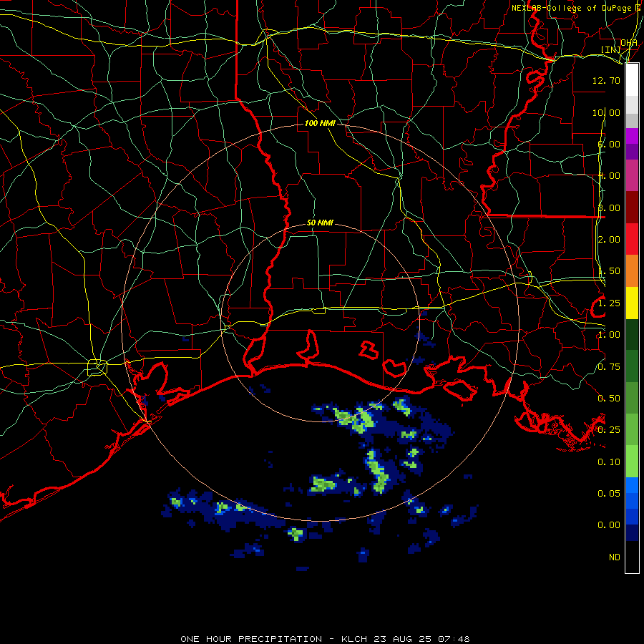Click the 50 NMI range ring label
The image size is (644, 644).
pyautogui.click(x=320, y=223)
